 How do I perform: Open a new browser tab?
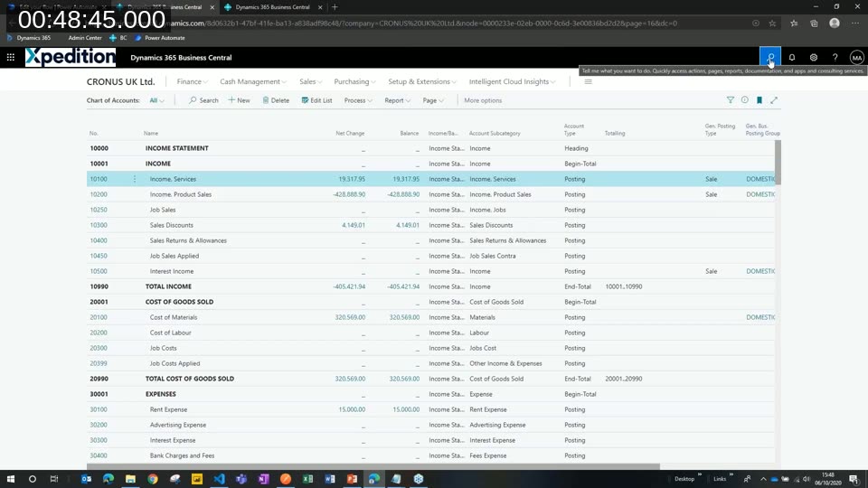click(335, 7)
